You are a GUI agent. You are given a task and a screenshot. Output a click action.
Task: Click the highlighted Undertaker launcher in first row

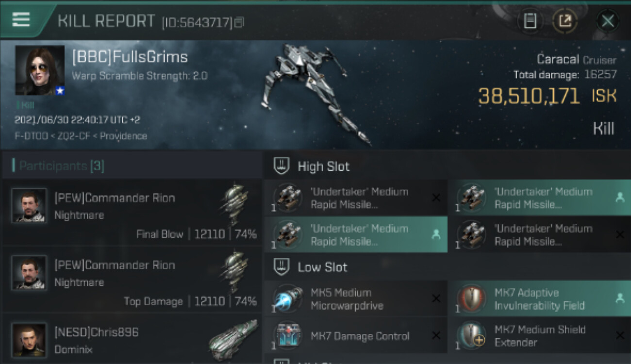pyautogui.click(x=540, y=198)
